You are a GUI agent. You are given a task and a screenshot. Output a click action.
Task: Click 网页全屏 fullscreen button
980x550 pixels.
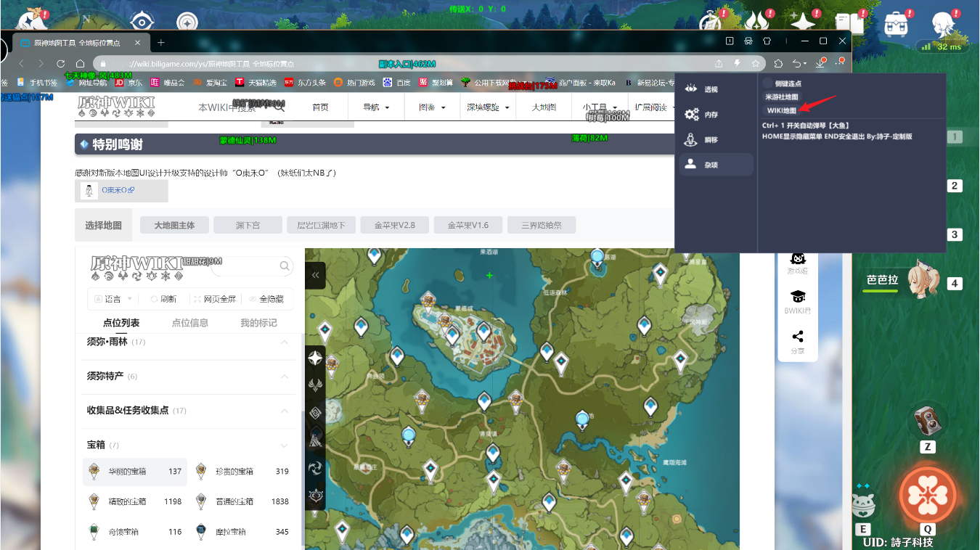[215, 298]
